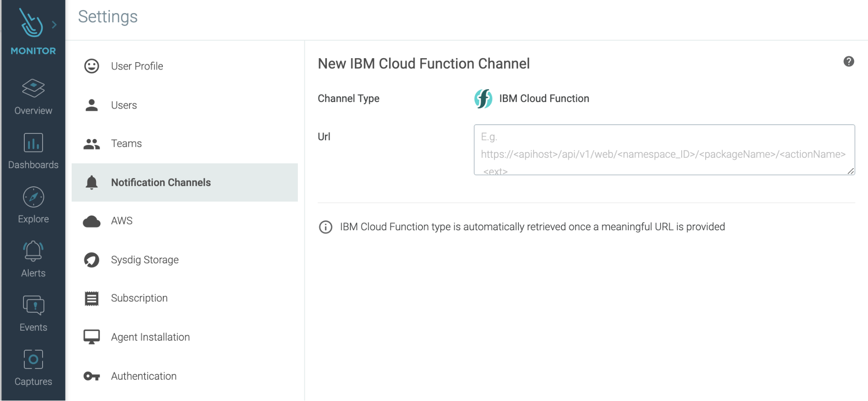This screenshot has width=868, height=401.
Task: Select Notification Channels menu item
Action: (x=185, y=182)
